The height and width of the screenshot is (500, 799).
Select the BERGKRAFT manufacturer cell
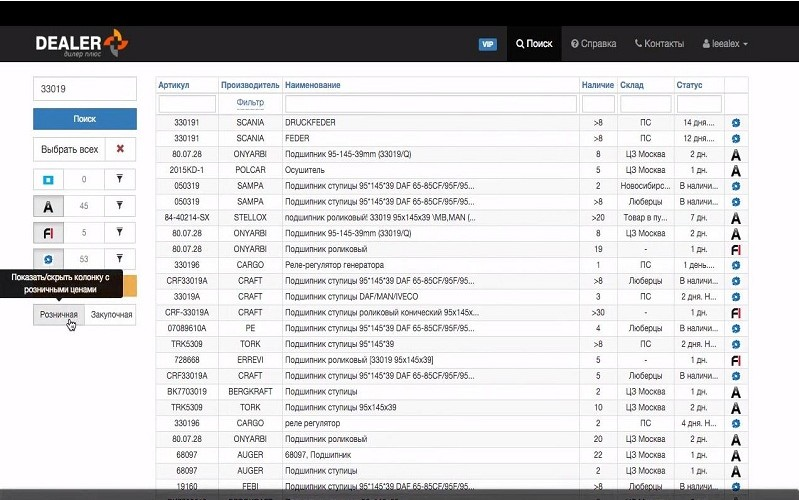coord(250,391)
